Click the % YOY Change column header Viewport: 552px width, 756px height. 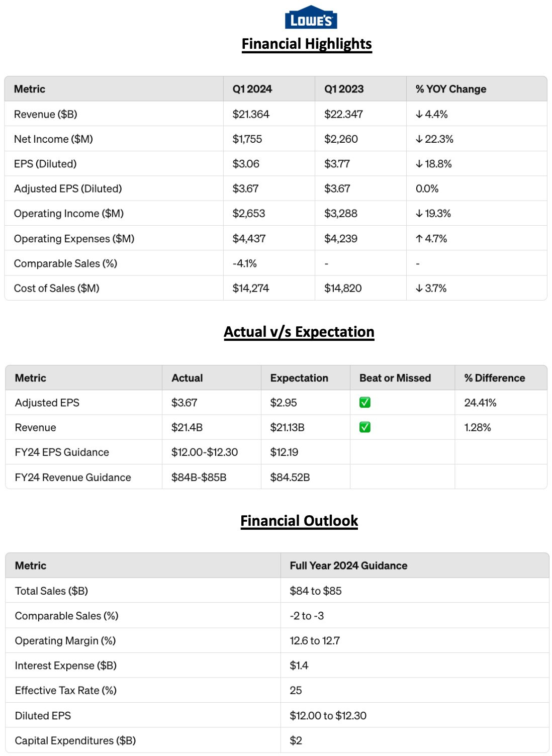tap(450, 89)
